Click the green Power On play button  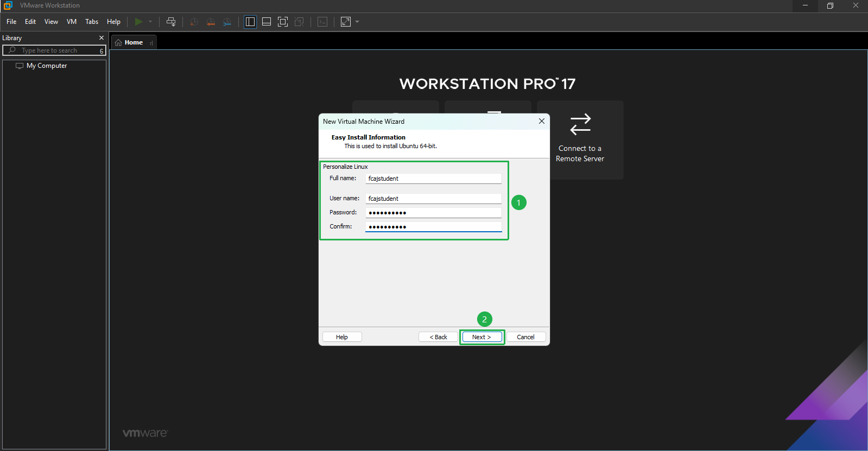pos(138,22)
